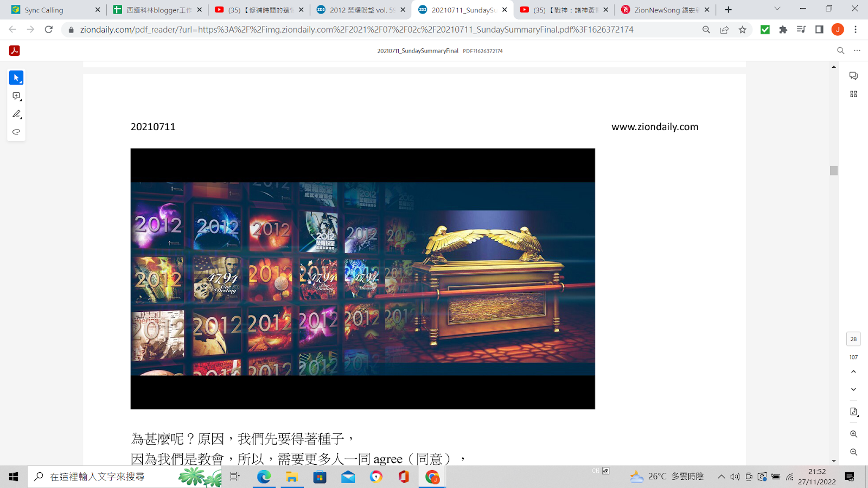Open Office app from taskbar
868x488 pixels.
404,477
